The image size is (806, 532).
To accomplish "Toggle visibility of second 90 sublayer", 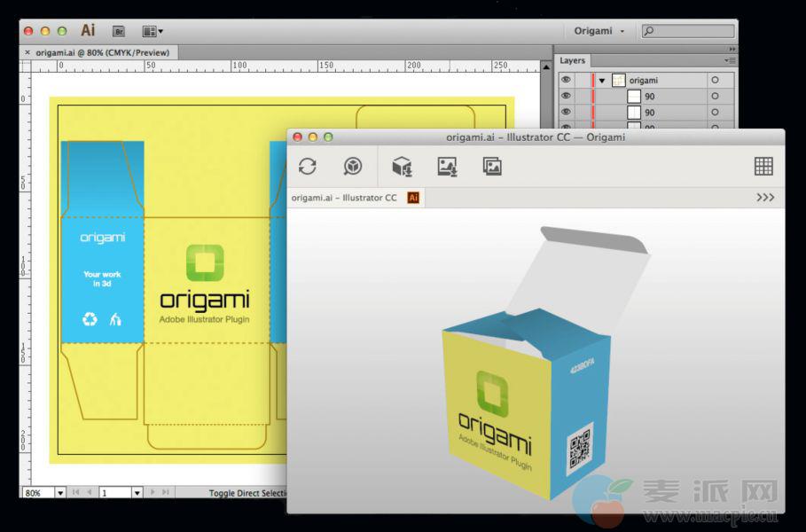I will click(x=566, y=113).
